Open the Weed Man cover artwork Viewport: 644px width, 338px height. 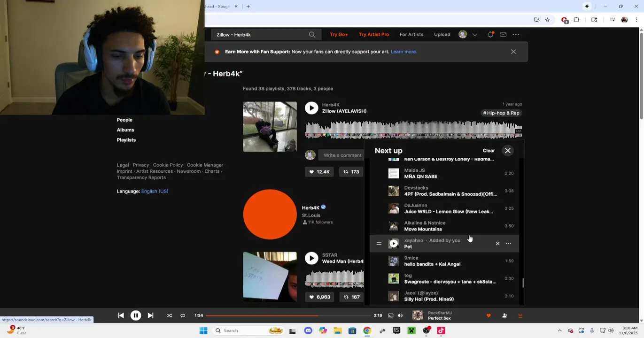[x=270, y=277]
